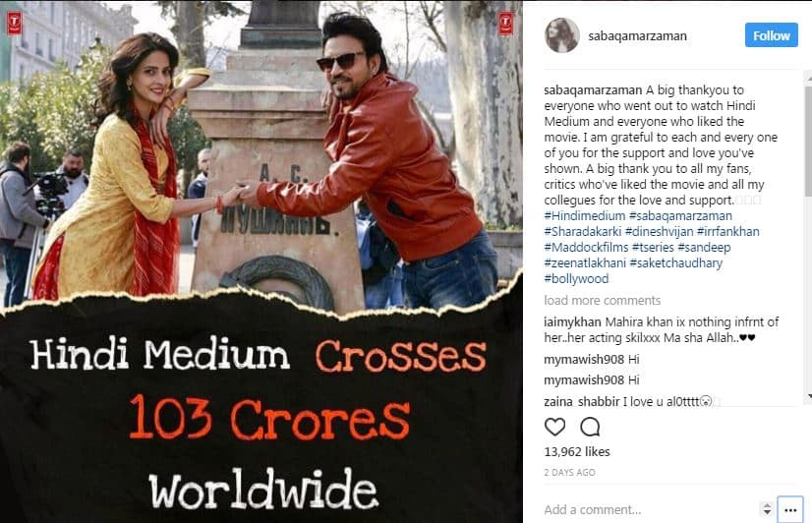Viewport: 812px width, 523px height.
Task: Like the post with heart icon
Action: (554, 427)
